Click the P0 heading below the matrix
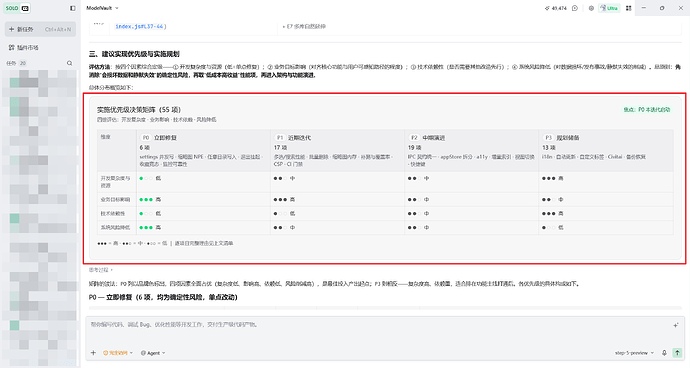This screenshot has width=690, height=368. pyautogui.click(x=163, y=297)
